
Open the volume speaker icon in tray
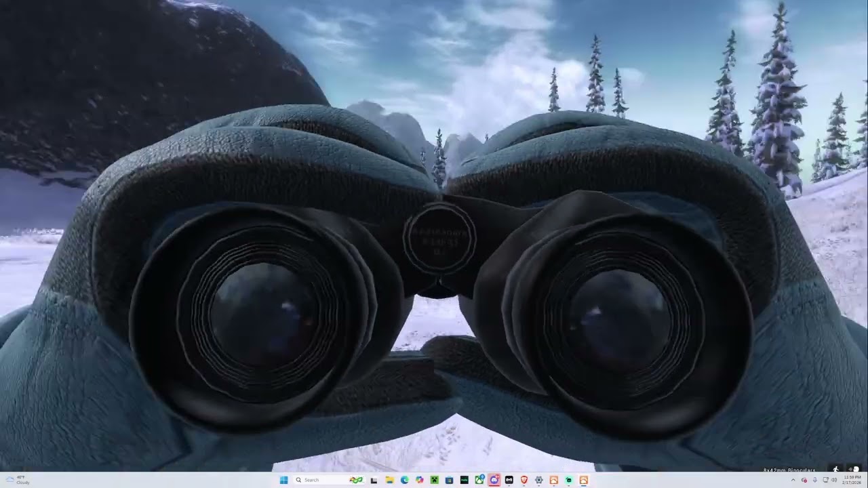(834, 480)
